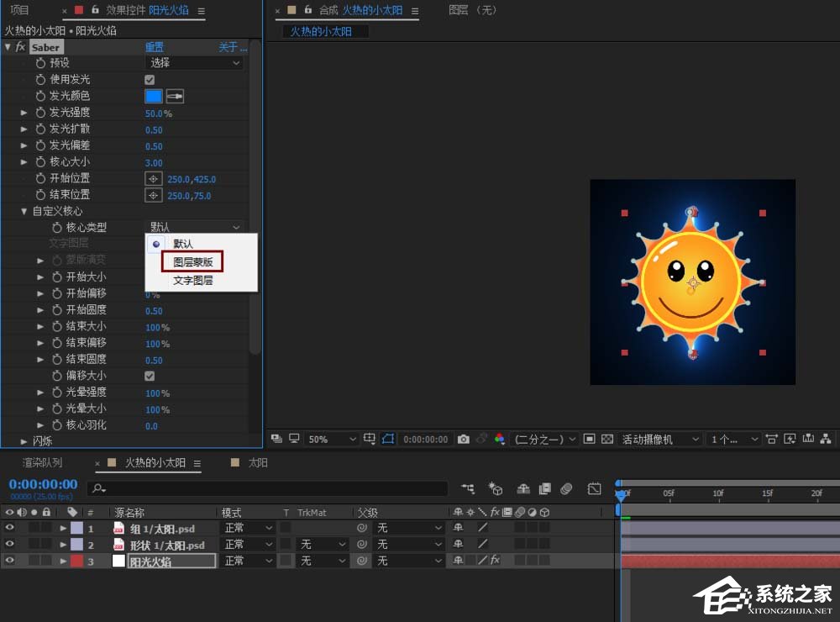This screenshot has height=622, width=840.
Task: Toggle the 偏移大小 checkbox
Action: (x=150, y=376)
